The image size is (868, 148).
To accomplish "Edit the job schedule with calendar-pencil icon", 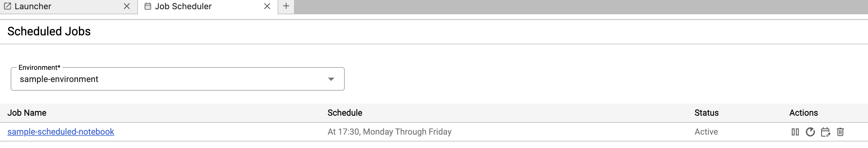I will tap(825, 132).
